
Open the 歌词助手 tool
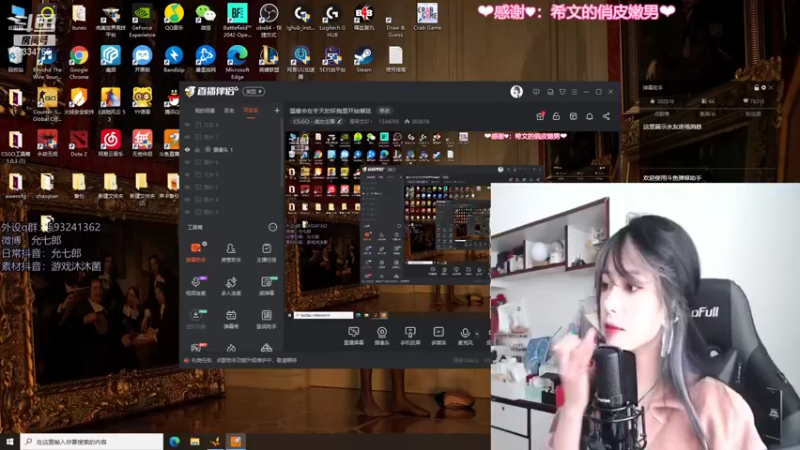coord(266,319)
